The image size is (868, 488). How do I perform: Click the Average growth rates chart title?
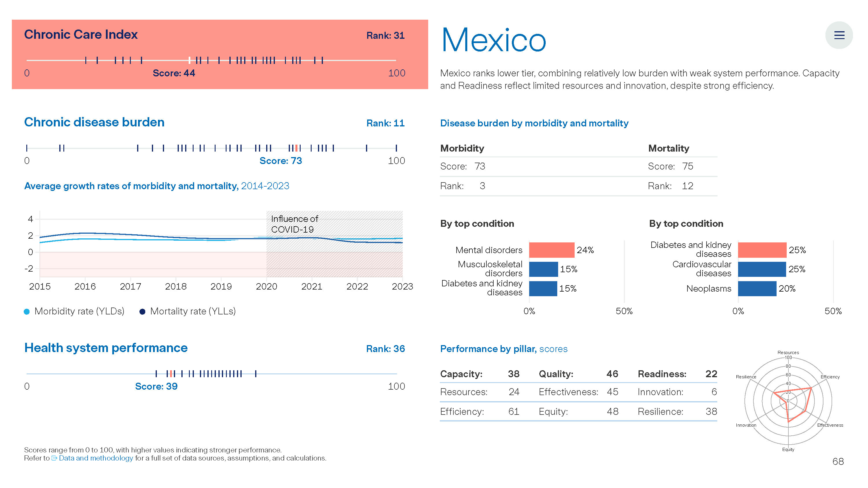[157, 186]
